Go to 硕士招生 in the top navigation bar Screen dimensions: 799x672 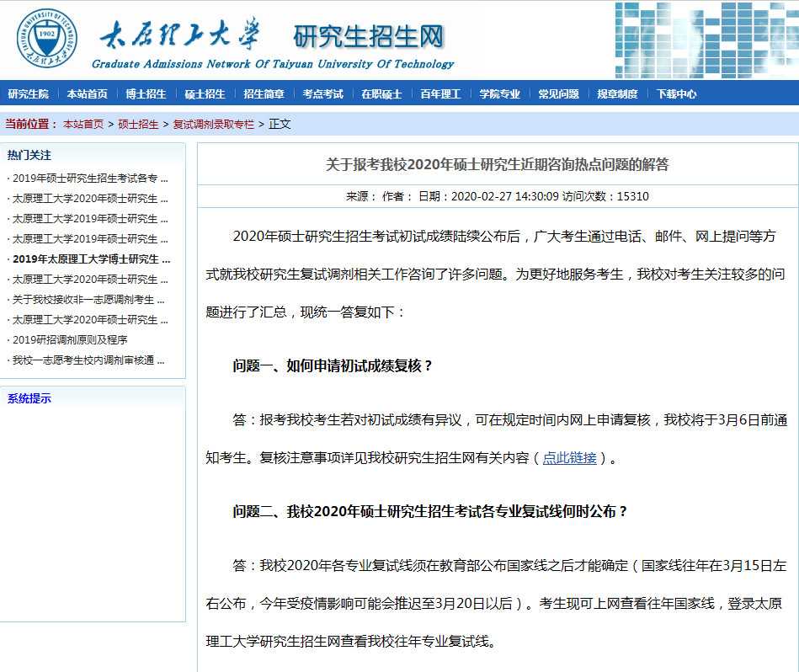pyautogui.click(x=205, y=94)
